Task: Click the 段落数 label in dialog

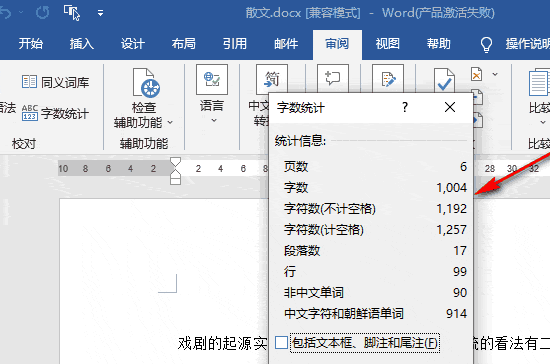Action: [302, 251]
